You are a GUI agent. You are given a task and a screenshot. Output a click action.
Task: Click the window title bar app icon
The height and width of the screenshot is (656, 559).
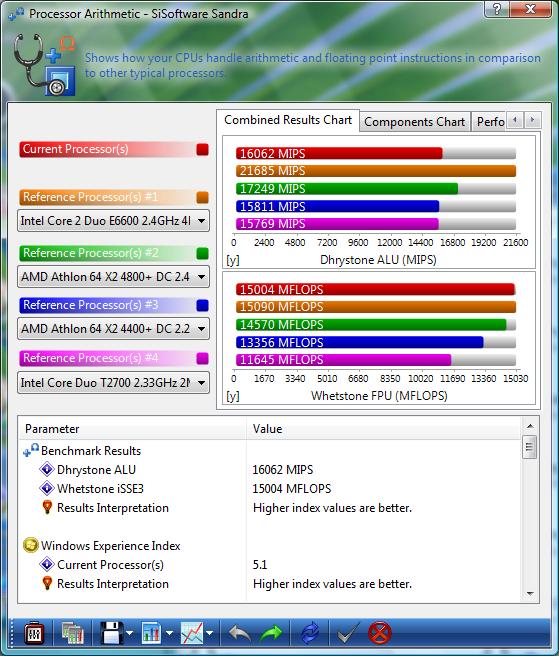[x=16, y=14]
